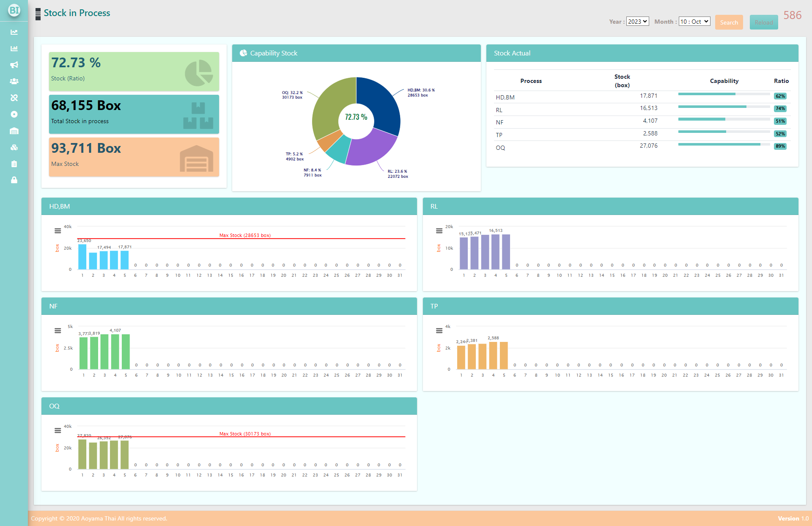This screenshot has height=526, width=812.
Task: Open the HD,BM chart hamburger menu
Action: point(58,231)
